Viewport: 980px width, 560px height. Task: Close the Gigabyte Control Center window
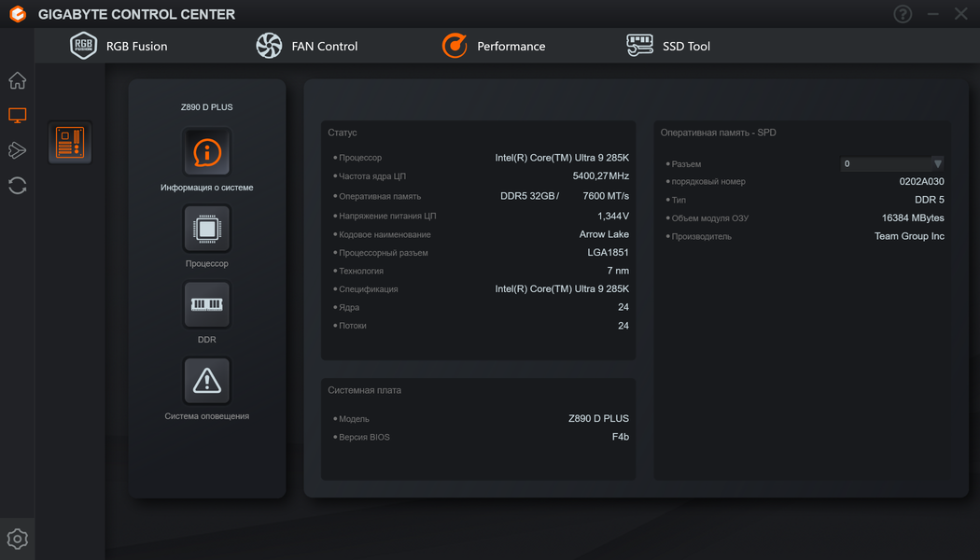tap(961, 14)
